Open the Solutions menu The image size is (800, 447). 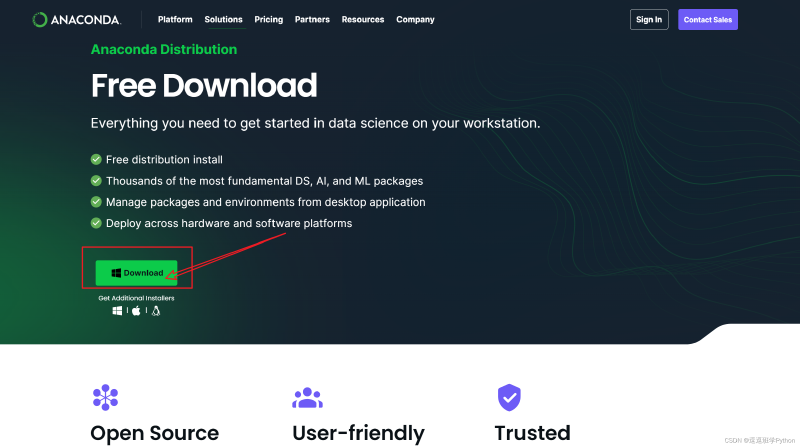(x=223, y=19)
